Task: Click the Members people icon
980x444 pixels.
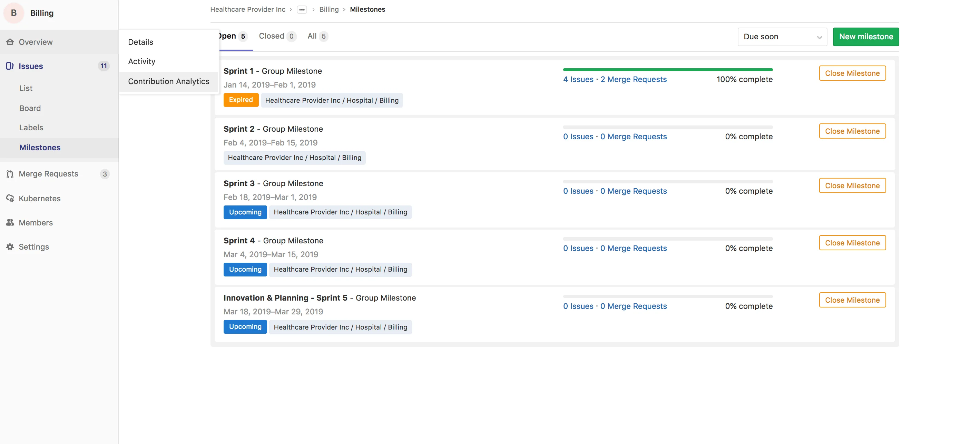Action: pyautogui.click(x=10, y=222)
